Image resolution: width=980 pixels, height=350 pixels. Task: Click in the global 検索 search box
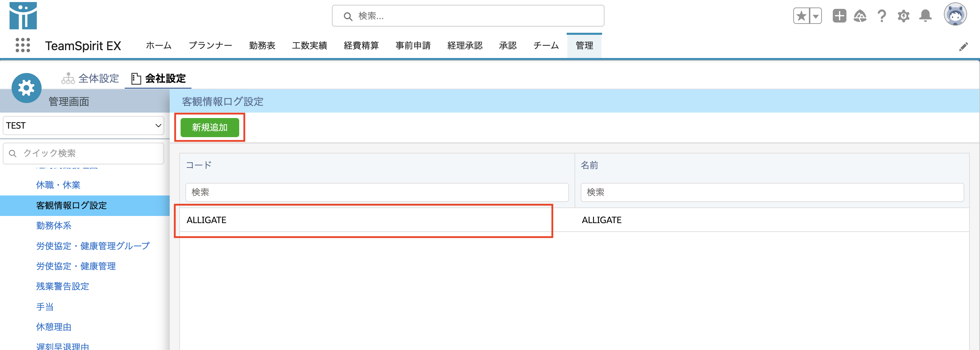(468, 16)
